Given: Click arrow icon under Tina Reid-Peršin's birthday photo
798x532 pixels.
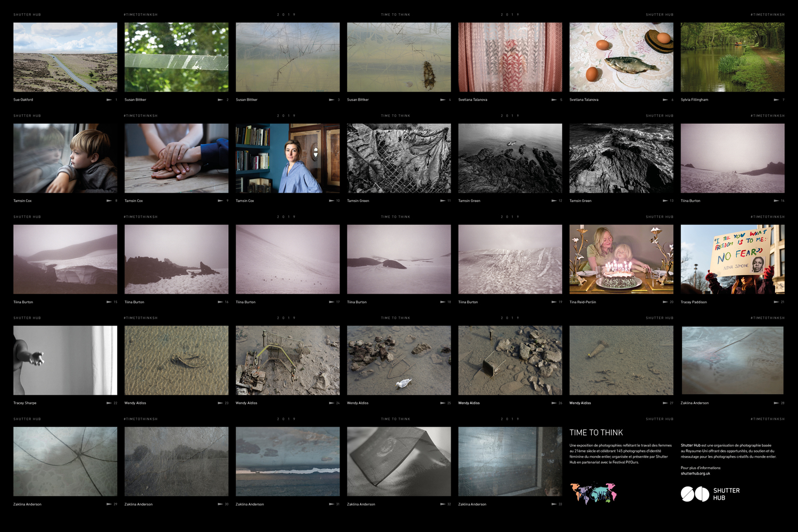Looking at the screenshot, I should point(665,302).
